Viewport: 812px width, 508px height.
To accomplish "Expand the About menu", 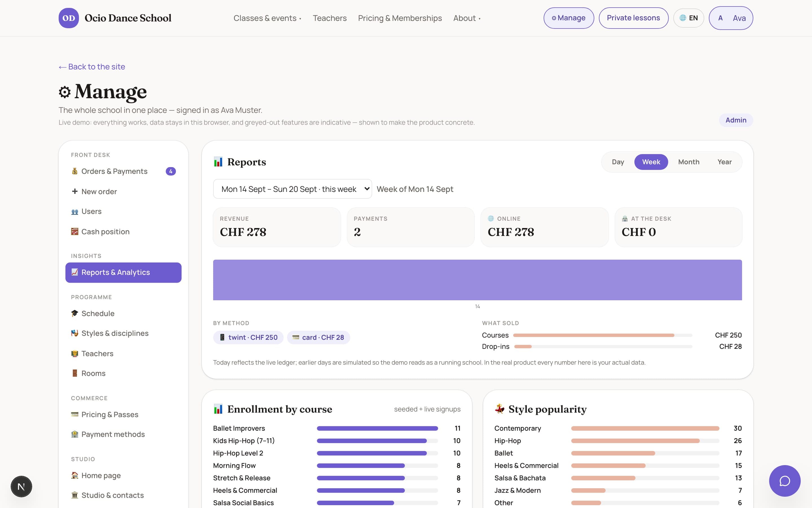I will 467,18.
